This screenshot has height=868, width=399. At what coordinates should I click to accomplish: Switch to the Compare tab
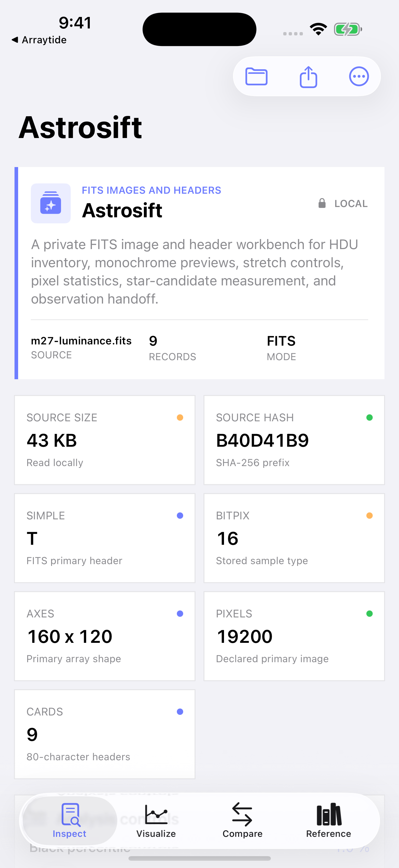pyautogui.click(x=242, y=821)
